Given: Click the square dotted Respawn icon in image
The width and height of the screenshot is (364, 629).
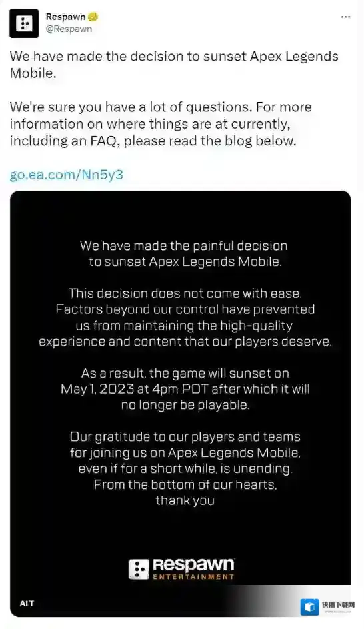Looking at the screenshot, I should point(139,570).
